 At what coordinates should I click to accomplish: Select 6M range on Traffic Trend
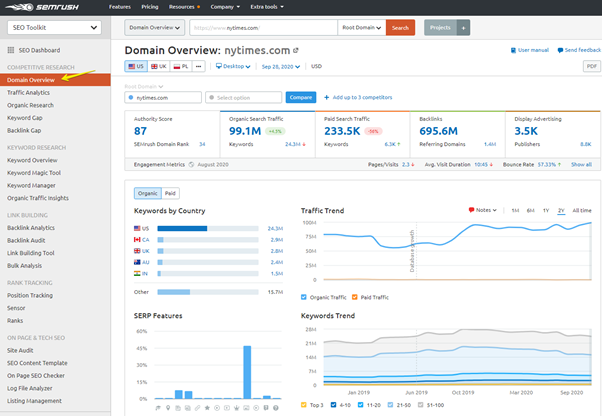(x=531, y=210)
